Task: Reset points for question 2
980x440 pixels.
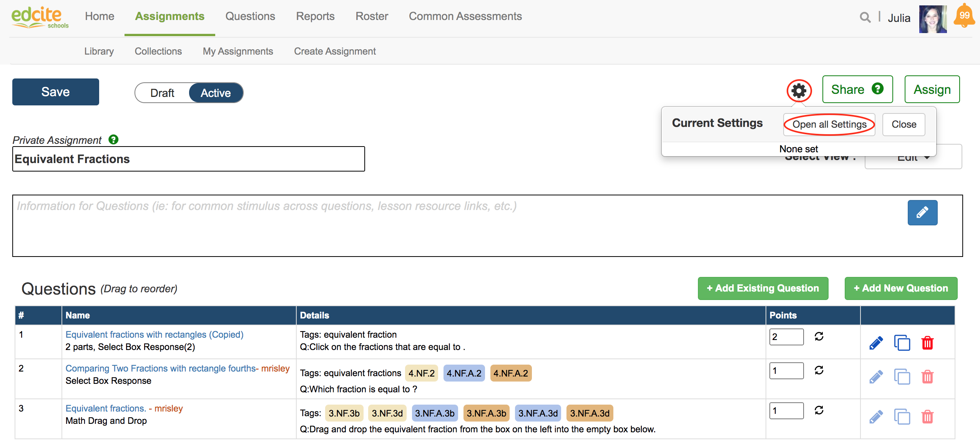Action: (819, 370)
